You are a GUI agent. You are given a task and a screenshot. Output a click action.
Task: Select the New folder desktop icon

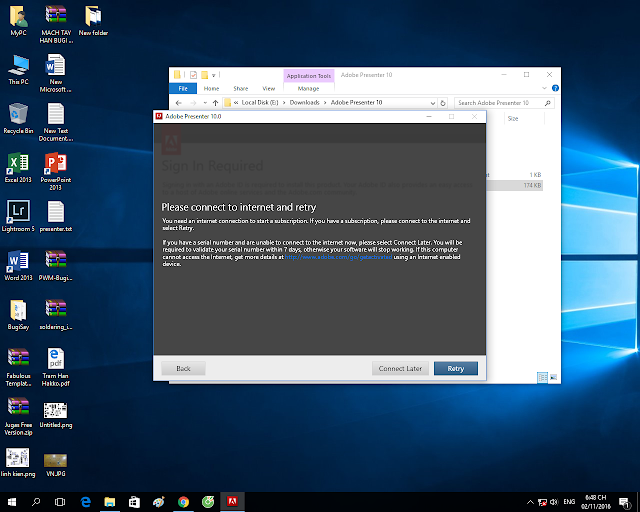coord(93,21)
